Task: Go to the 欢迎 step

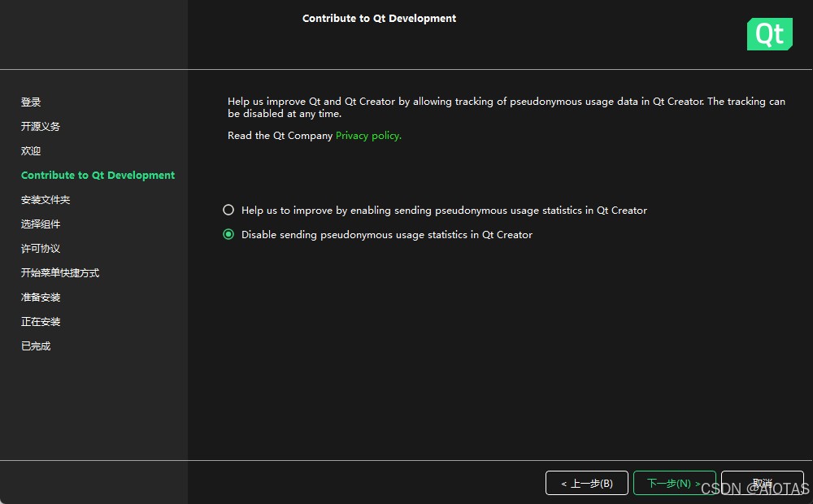Action: [x=31, y=151]
